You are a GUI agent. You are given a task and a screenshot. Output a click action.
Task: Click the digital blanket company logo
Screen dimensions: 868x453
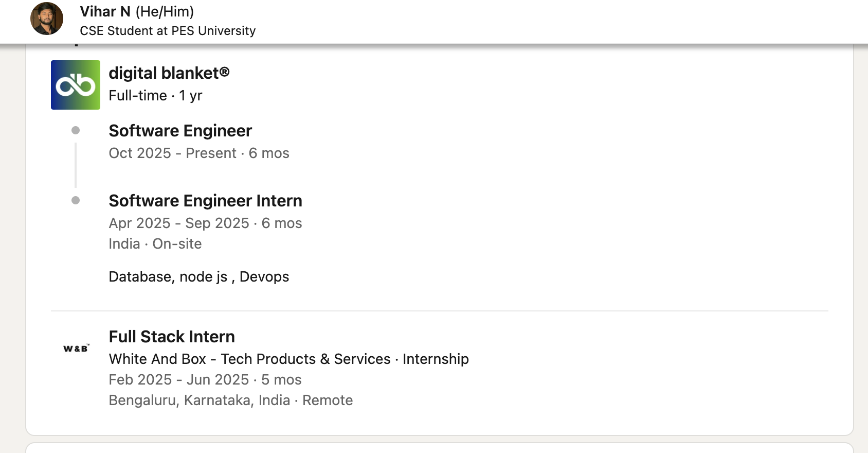76,84
